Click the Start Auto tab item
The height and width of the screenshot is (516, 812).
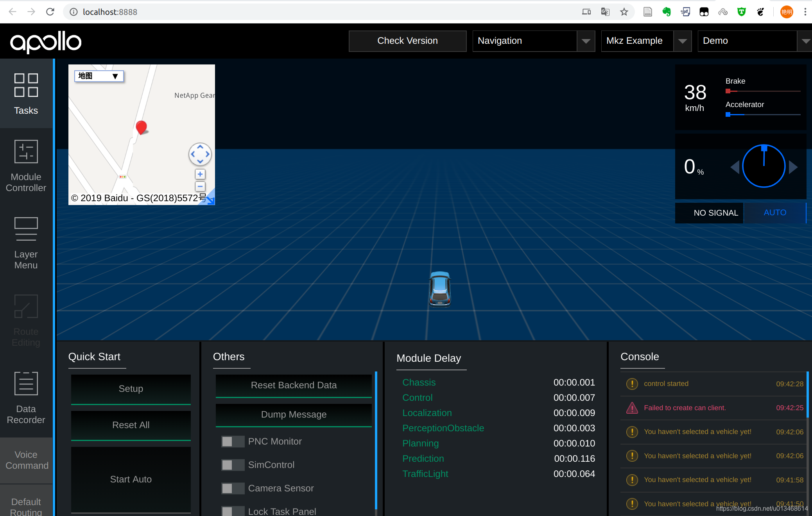click(130, 479)
